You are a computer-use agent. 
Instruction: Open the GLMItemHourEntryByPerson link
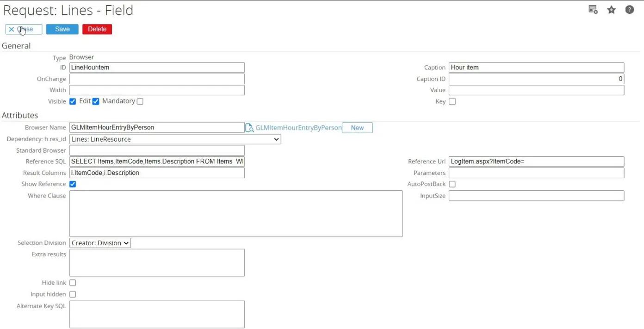click(298, 128)
